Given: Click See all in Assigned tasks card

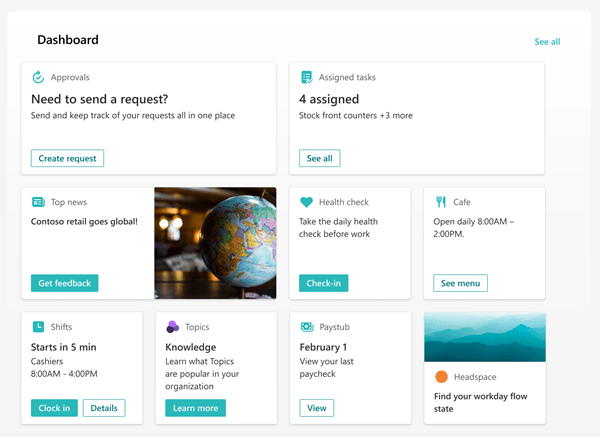Looking at the screenshot, I should click(x=320, y=158).
